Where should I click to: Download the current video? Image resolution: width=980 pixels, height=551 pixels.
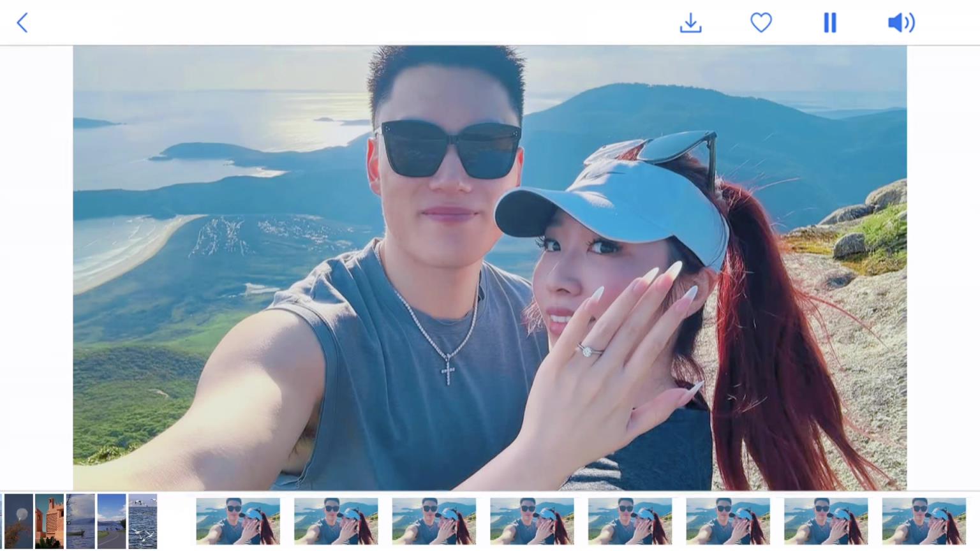690,23
